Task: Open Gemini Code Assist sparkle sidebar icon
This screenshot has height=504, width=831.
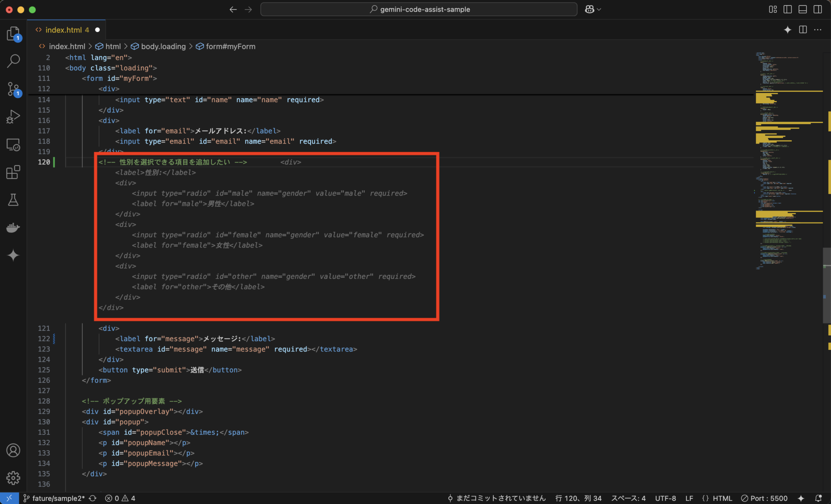Action: [x=14, y=255]
